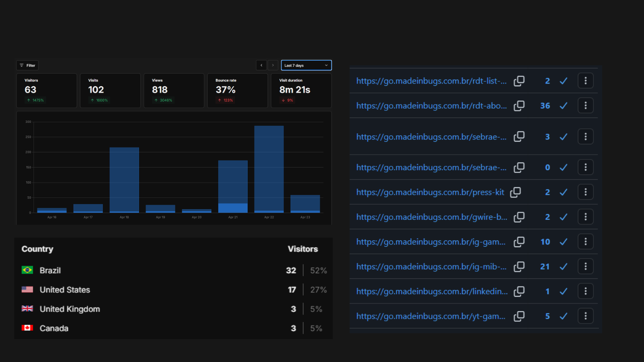Open the go.madeinbugs.com.br/rdt-abo link

tap(432, 106)
